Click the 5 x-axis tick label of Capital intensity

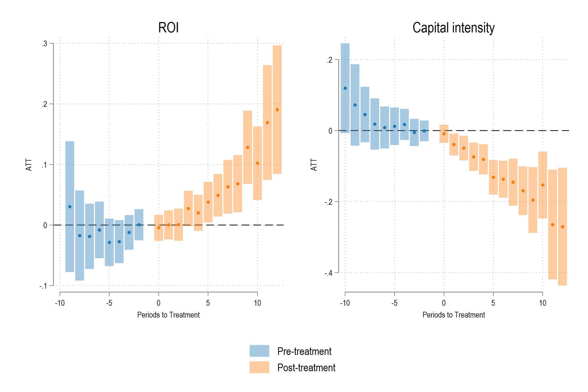click(x=493, y=303)
